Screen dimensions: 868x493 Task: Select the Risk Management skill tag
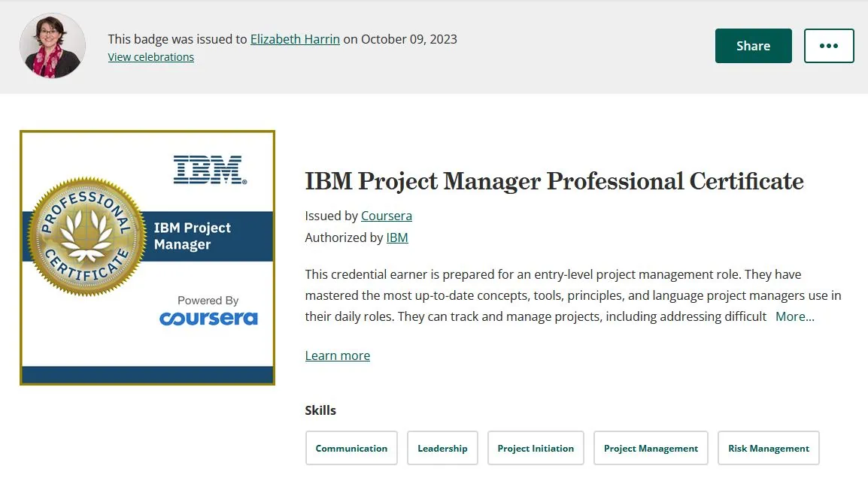point(769,448)
